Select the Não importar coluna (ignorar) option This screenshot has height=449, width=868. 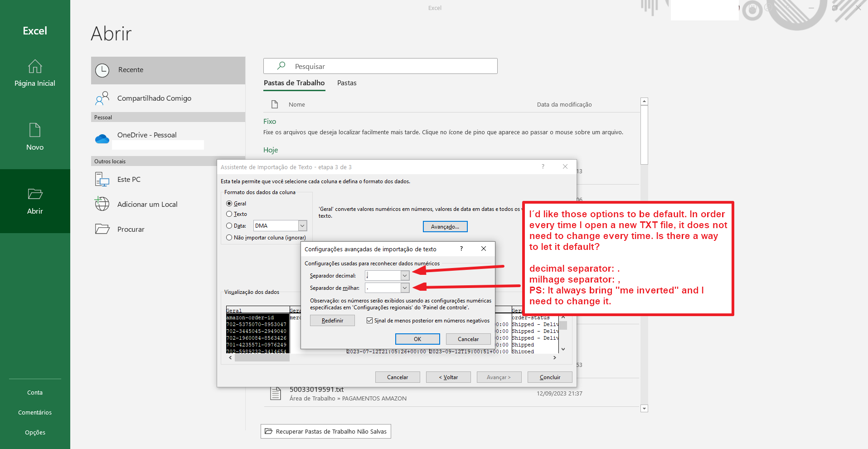[x=229, y=237]
